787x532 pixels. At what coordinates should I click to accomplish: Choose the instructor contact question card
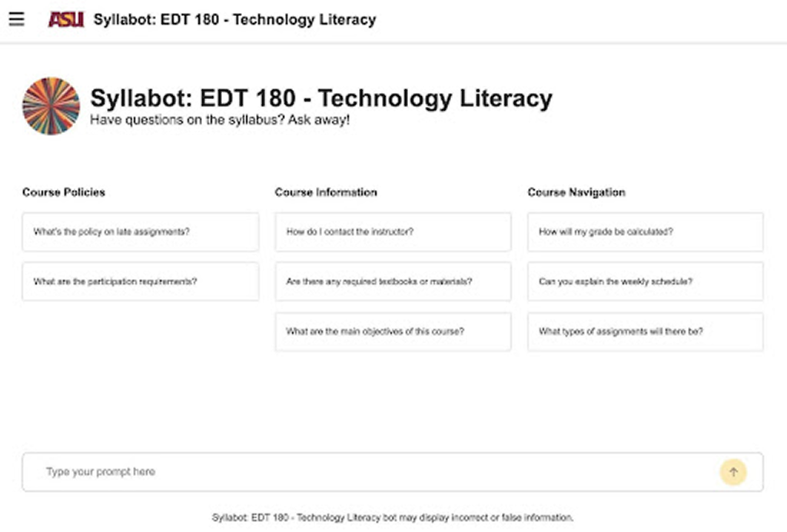click(x=392, y=231)
